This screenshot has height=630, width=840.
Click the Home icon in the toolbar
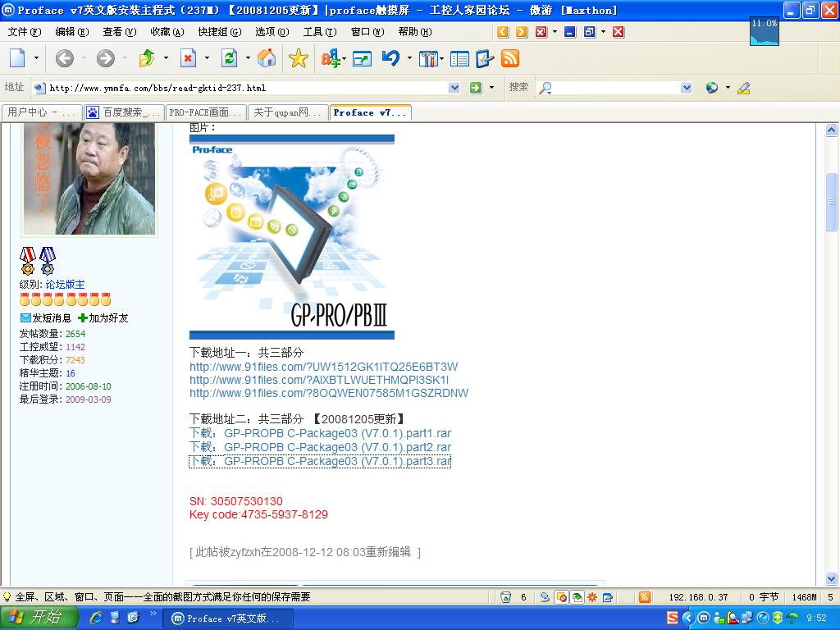(x=267, y=58)
